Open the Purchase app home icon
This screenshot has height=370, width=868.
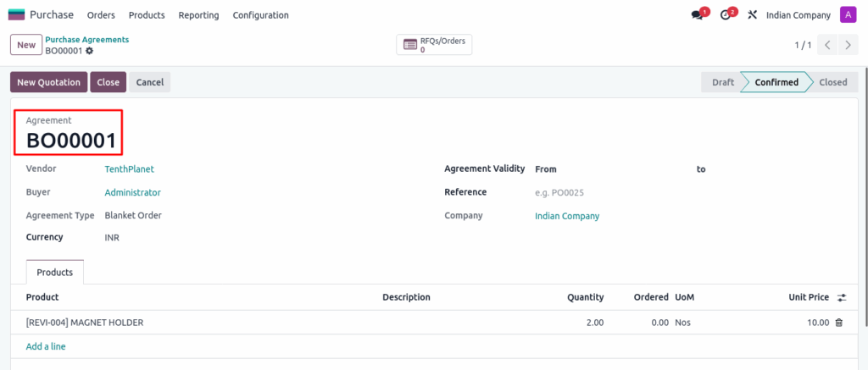click(17, 15)
